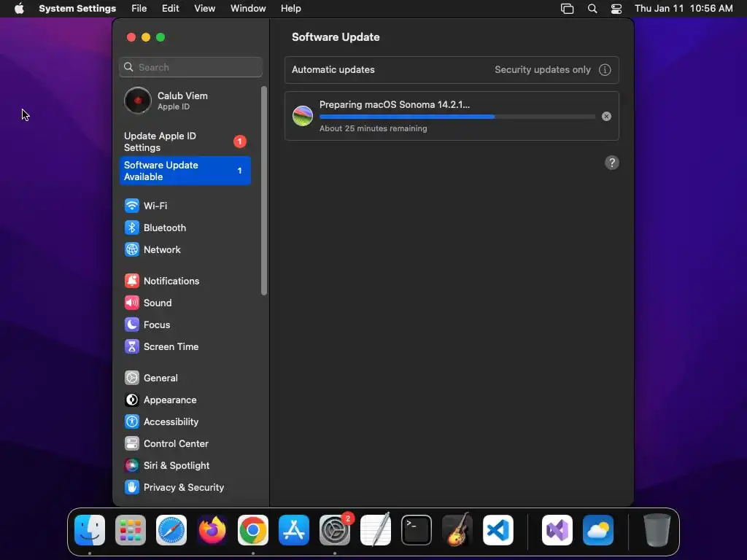Open Visual Studio from the Dock
Viewport: 747px width, 560px height.
557,530
